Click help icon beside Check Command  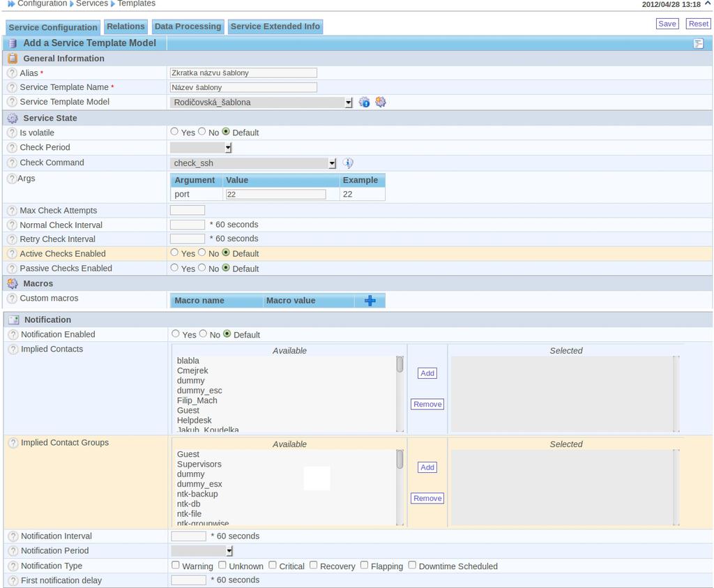pyautogui.click(x=13, y=163)
